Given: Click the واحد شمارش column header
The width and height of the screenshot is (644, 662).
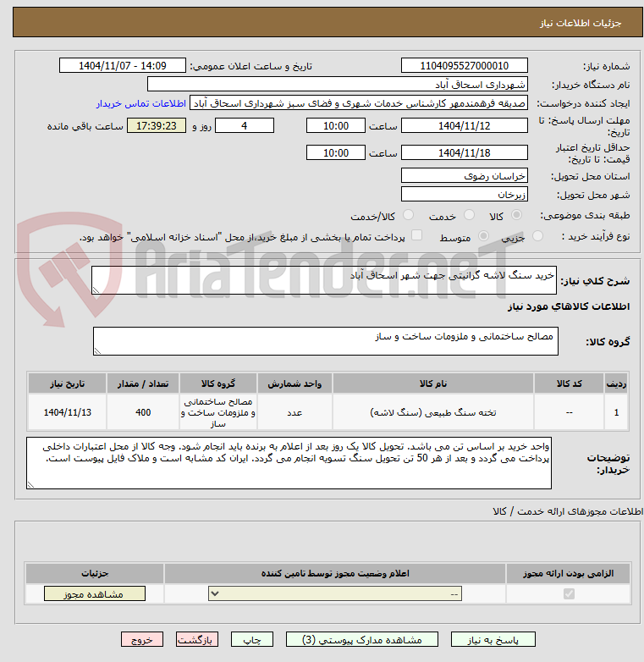Looking at the screenshot, I should 294,383.
